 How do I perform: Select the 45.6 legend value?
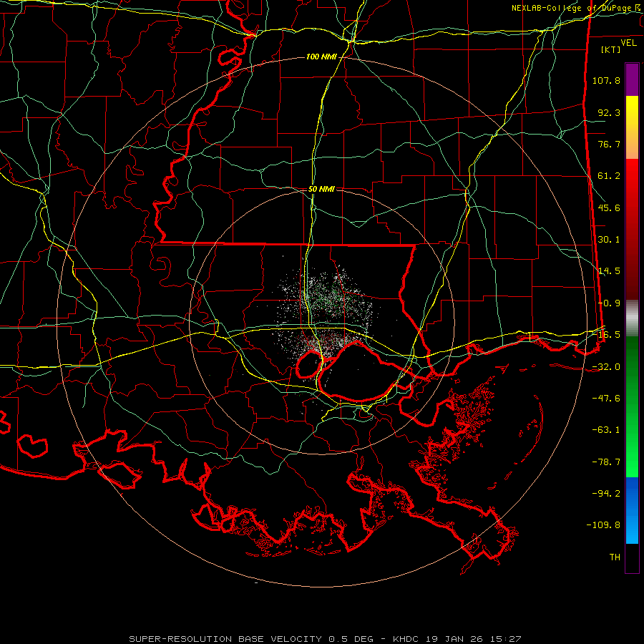609,208
